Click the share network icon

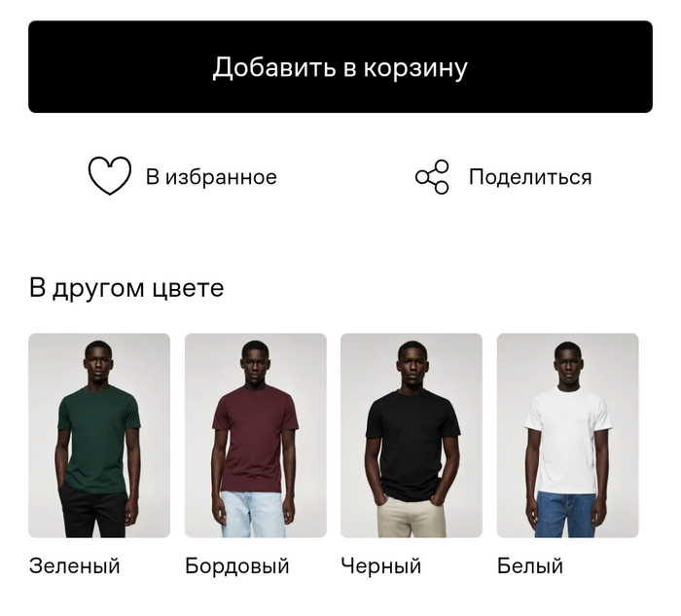tap(432, 177)
